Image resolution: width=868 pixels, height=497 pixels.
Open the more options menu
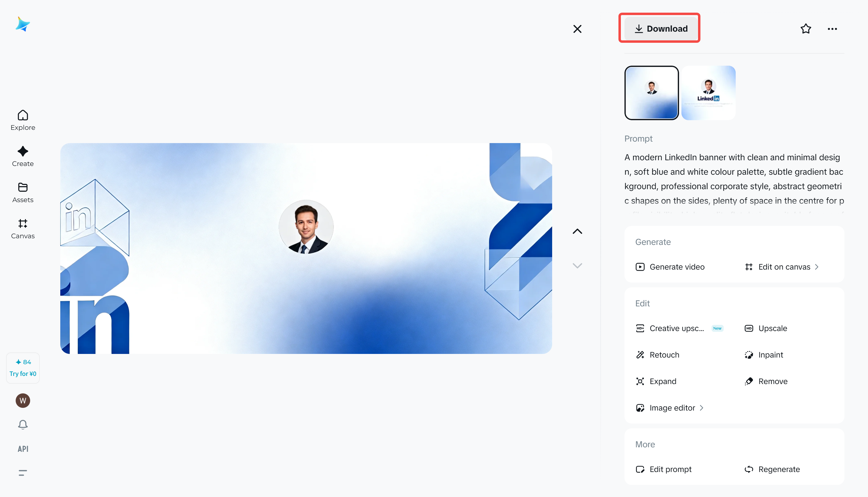832,29
